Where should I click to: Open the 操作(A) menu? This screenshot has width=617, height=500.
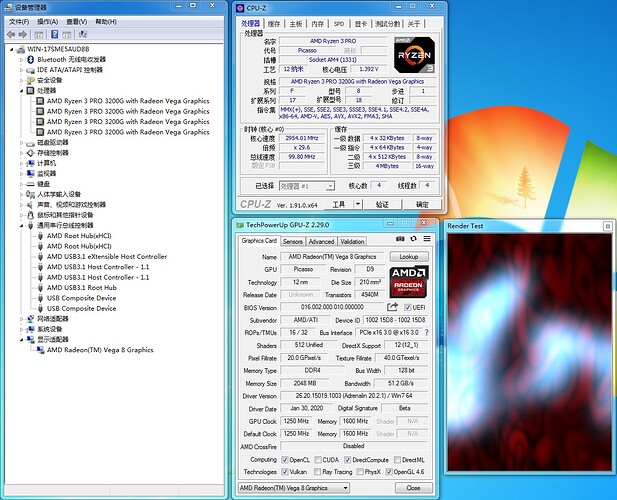tap(47, 22)
